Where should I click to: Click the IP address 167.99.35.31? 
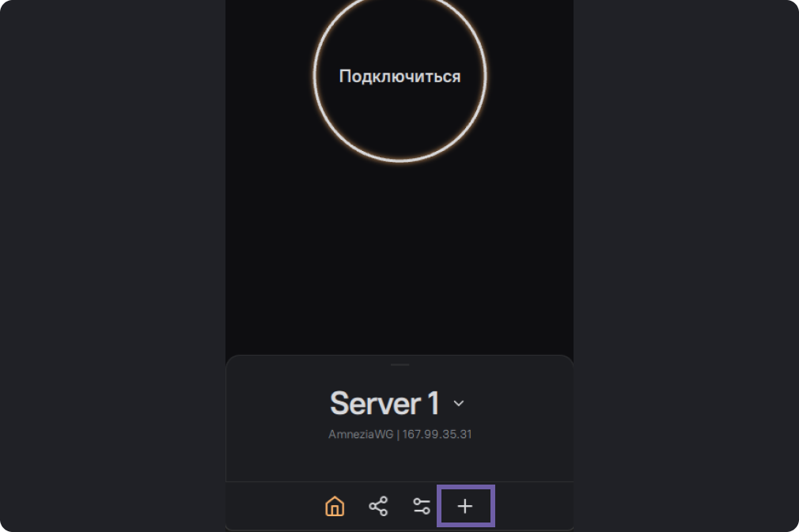pos(437,434)
